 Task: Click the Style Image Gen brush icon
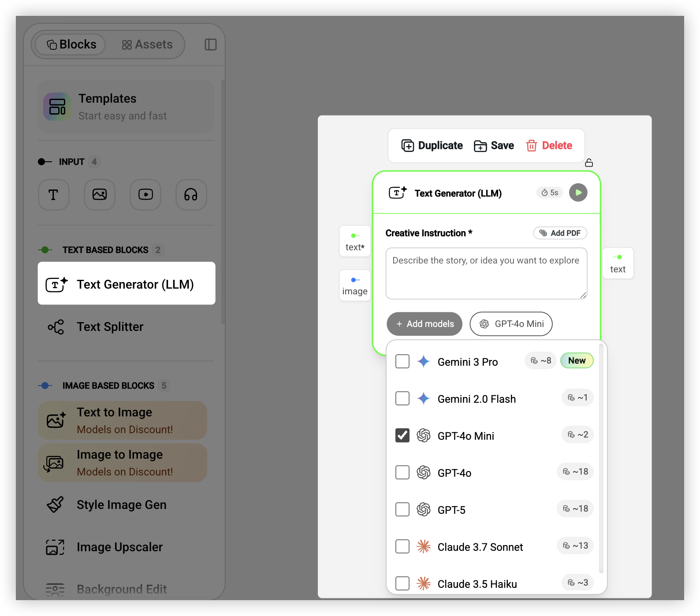pyautogui.click(x=56, y=505)
